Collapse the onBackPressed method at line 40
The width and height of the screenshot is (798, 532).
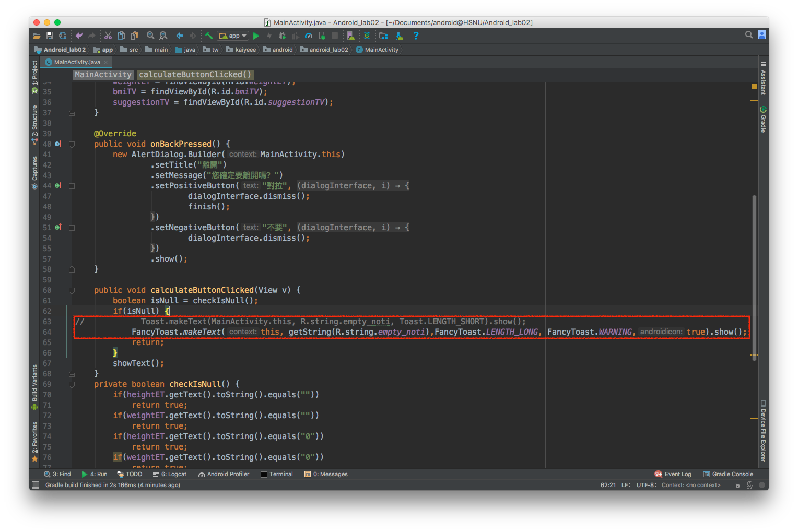click(72, 144)
